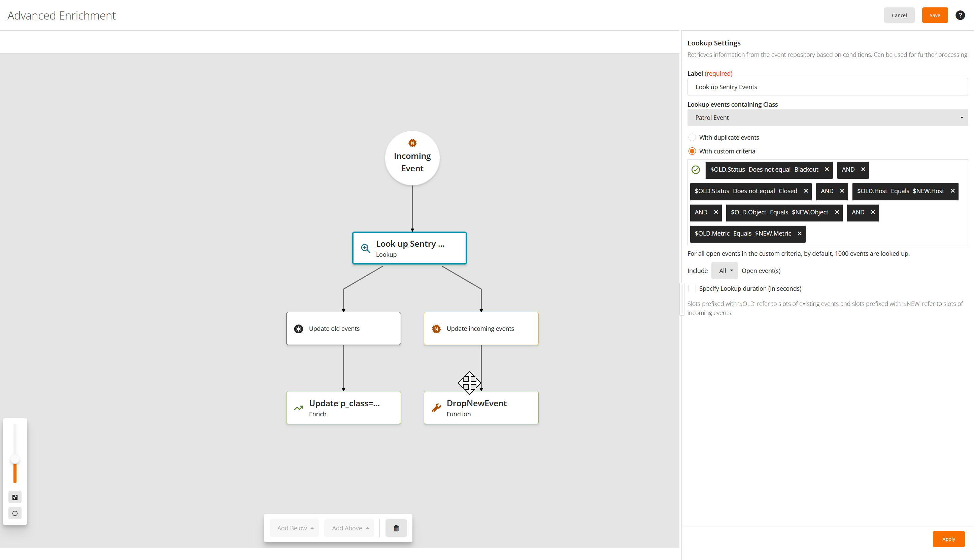Image resolution: width=974 pixels, height=560 pixels.
Task: Click the criteria validation checkmark icon
Action: coord(696,170)
